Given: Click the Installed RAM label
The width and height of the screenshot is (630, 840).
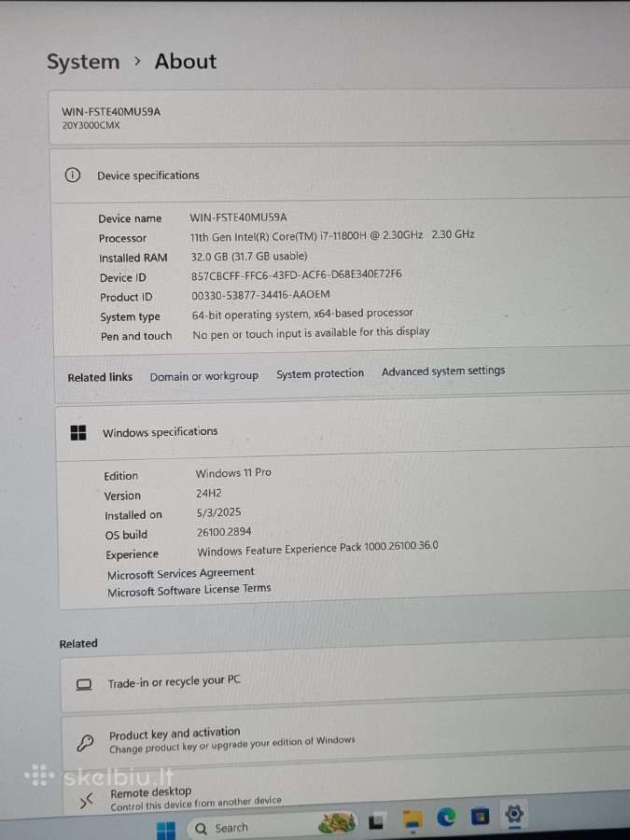Looking at the screenshot, I should [x=133, y=258].
